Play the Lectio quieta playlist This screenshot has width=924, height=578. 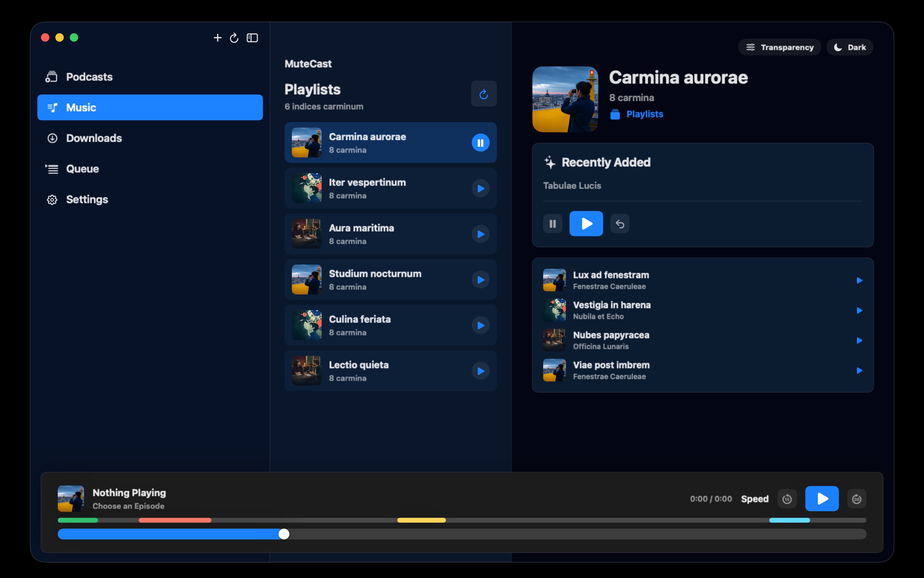[x=480, y=371]
